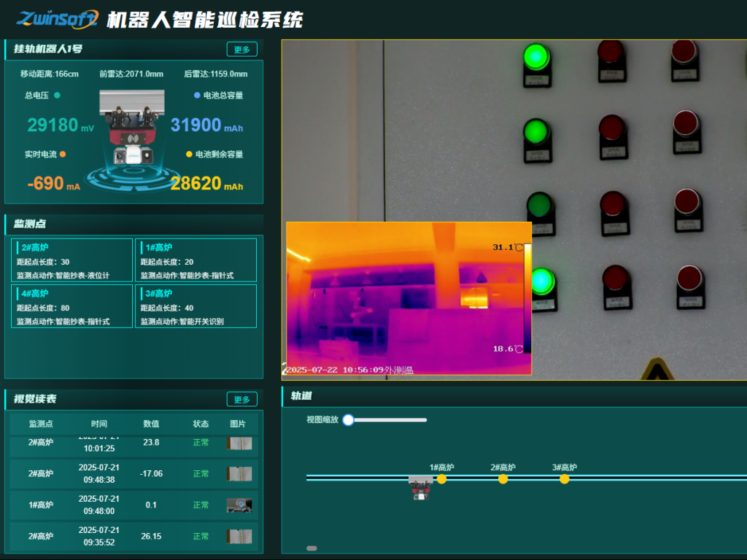This screenshot has width=747, height=560.
Task: Open the thumbnail for the 0.1 reading
Action: 239,505
